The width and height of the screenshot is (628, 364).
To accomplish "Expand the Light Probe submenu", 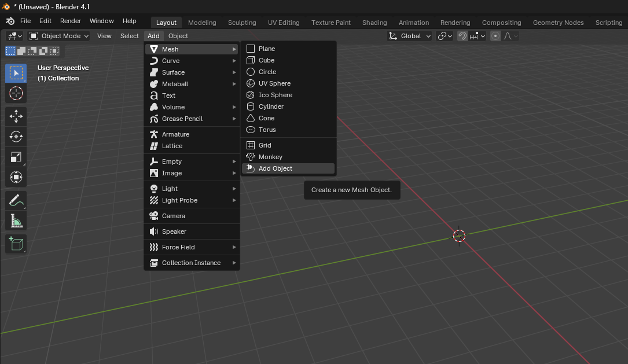I will (x=192, y=200).
